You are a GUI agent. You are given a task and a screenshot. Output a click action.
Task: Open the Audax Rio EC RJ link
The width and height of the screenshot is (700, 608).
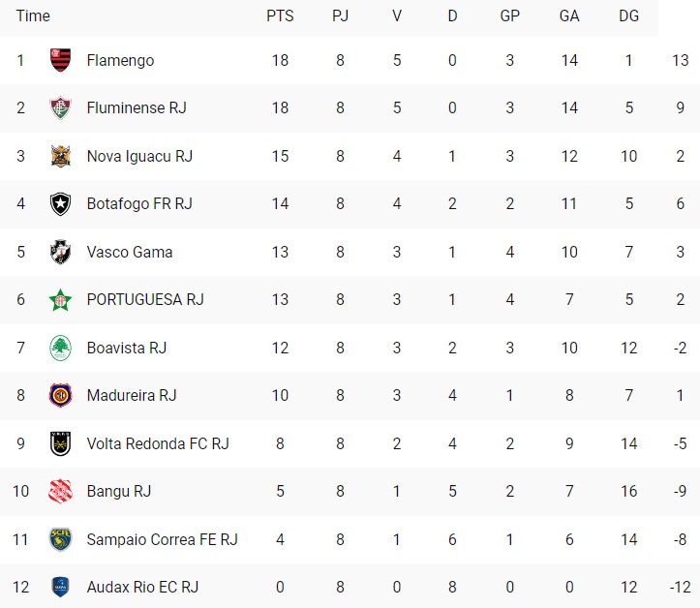pyautogui.click(x=142, y=587)
